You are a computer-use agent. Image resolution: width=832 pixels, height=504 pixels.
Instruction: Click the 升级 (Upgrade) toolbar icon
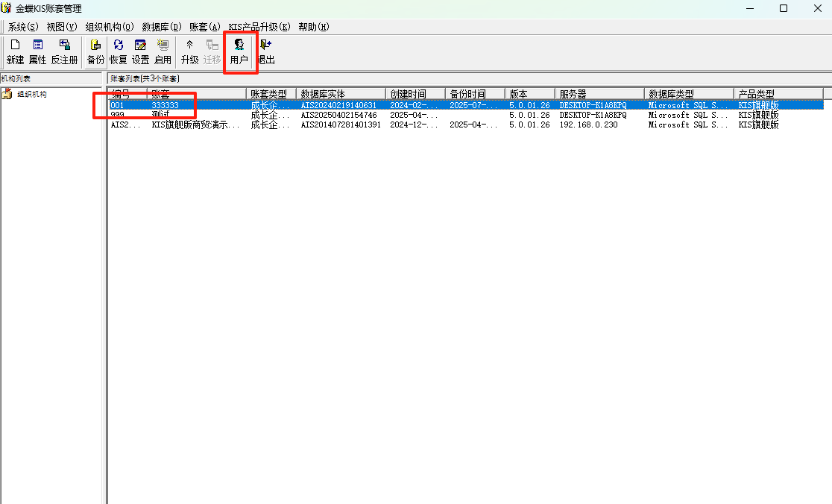pyautogui.click(x=189, y=51)
